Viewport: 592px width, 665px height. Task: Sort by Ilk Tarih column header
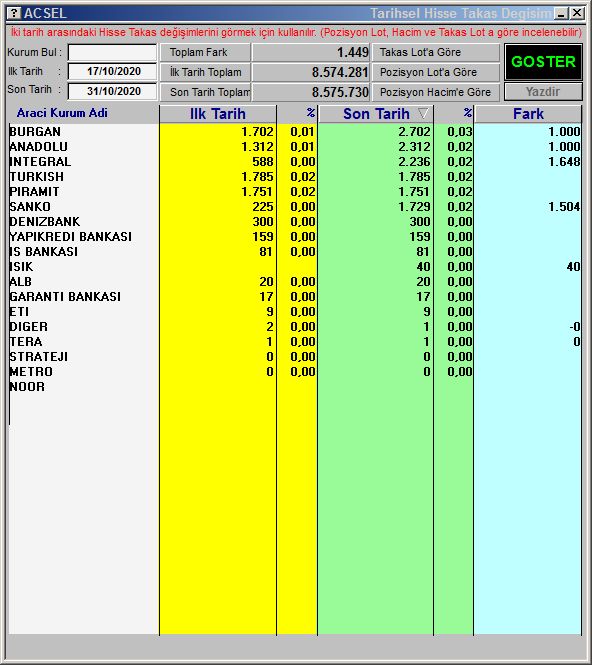[x=218, y=114]
